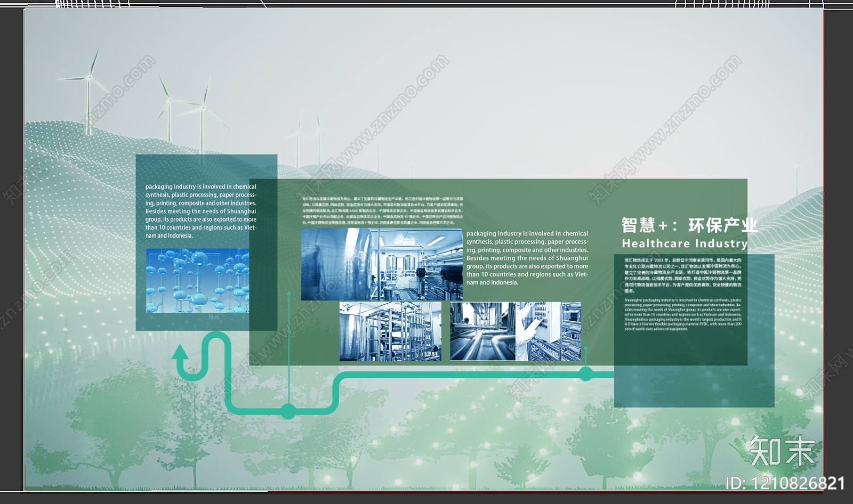Click the ID: 1210826821 text

785,483
